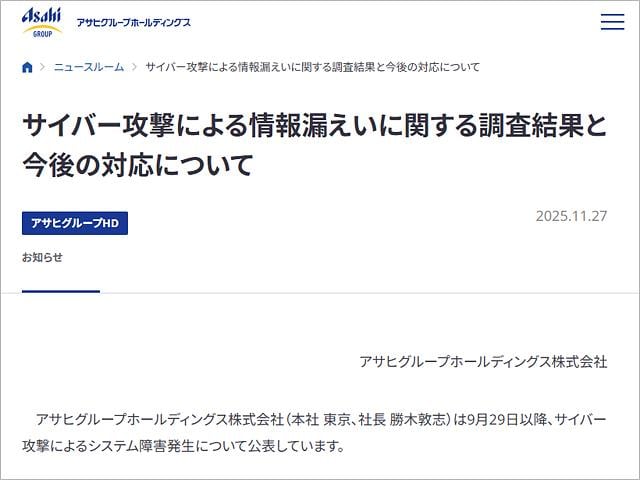Click the blue underline below お知らせ
The image size is (640, 480).
61,291
